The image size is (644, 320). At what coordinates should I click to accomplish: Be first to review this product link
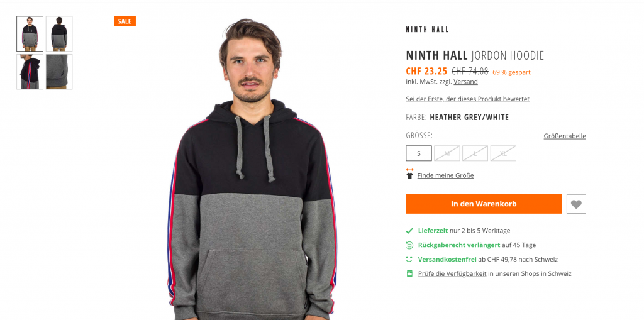467,99
